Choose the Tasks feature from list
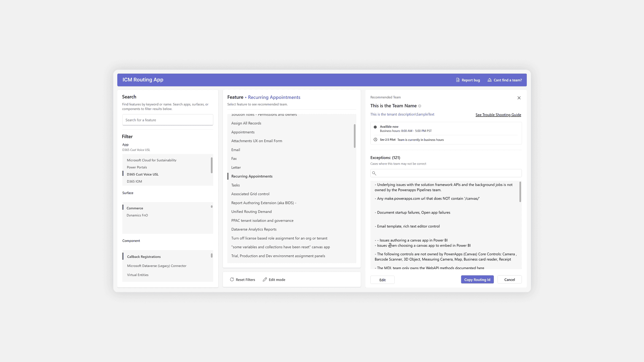644x362 pixels. pyautogui.click(x=236, y=185)
